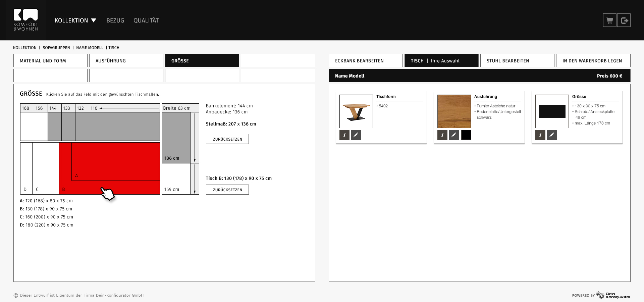
Task: Expand the Kollektion dropdown menu
Action: tap(75, 20)
